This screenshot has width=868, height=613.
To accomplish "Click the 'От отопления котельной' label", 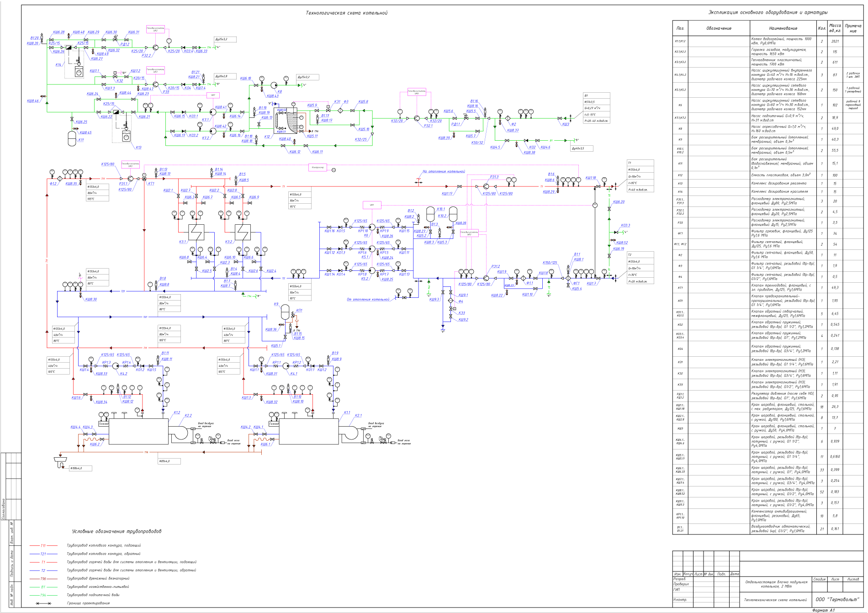I will [x=368, y=300].
